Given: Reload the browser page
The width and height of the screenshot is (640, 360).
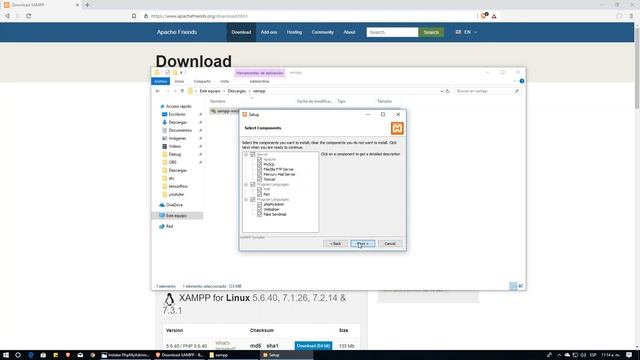Looking at the screenshot, I should 29,16.
